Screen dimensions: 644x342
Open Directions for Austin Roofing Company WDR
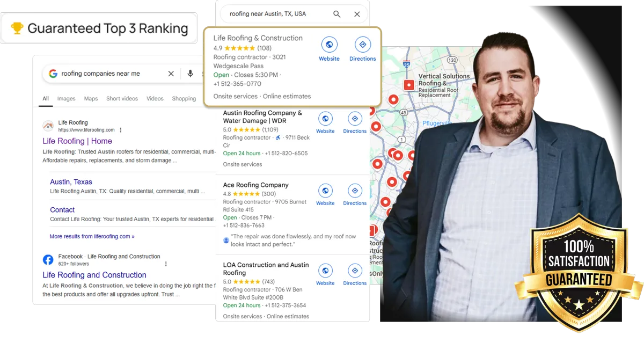pos(355,119)
